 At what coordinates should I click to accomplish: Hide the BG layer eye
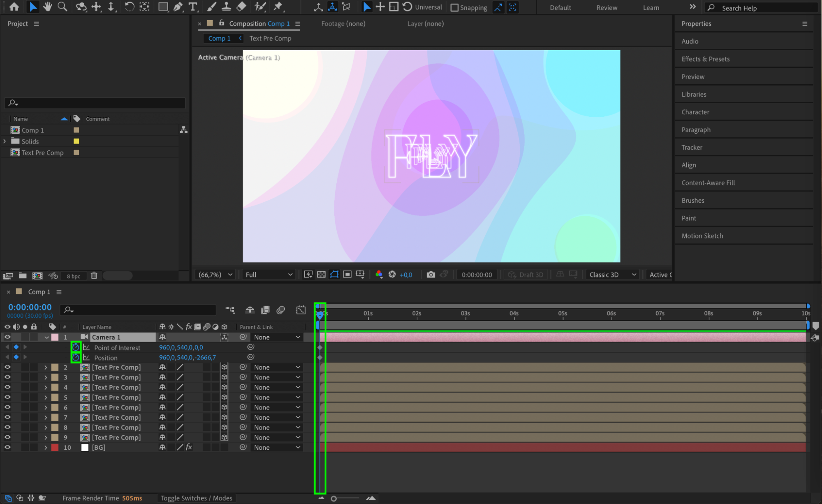[7, 447]
